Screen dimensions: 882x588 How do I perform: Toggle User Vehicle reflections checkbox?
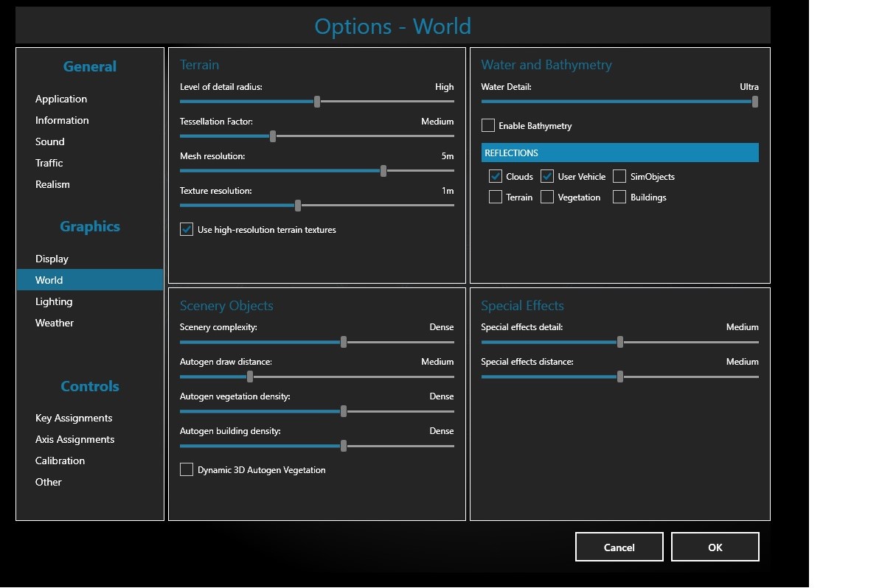click(x=547, y=177)
